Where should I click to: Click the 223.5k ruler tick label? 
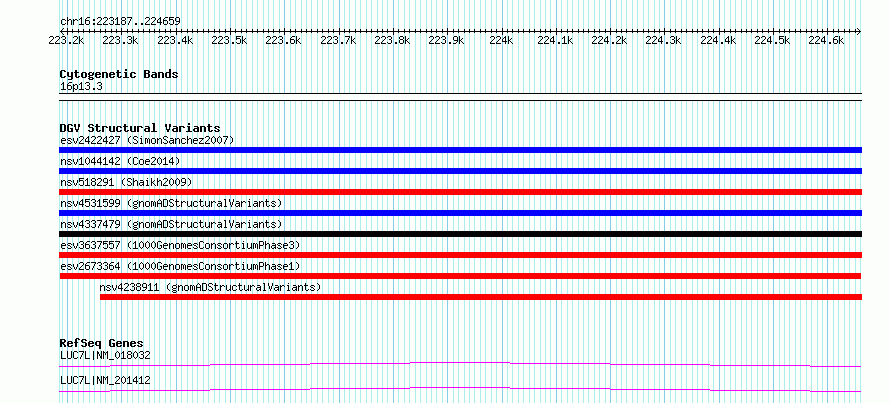coord(229,40)
